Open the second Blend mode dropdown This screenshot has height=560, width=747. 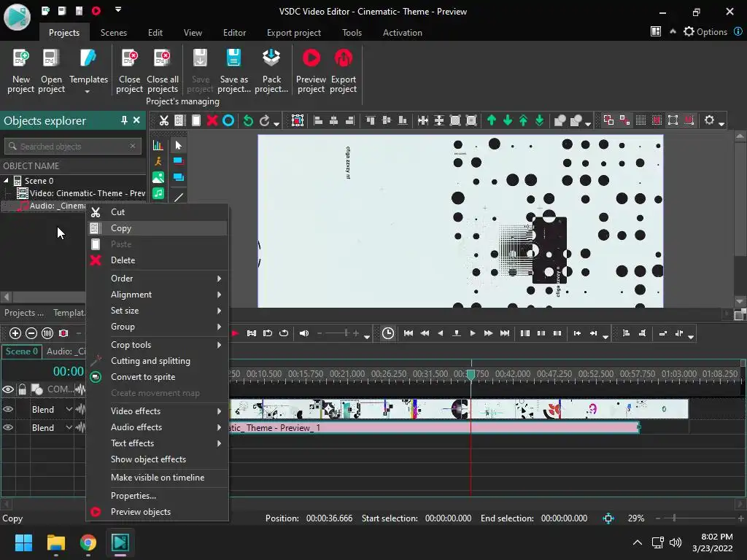[69, 427]
